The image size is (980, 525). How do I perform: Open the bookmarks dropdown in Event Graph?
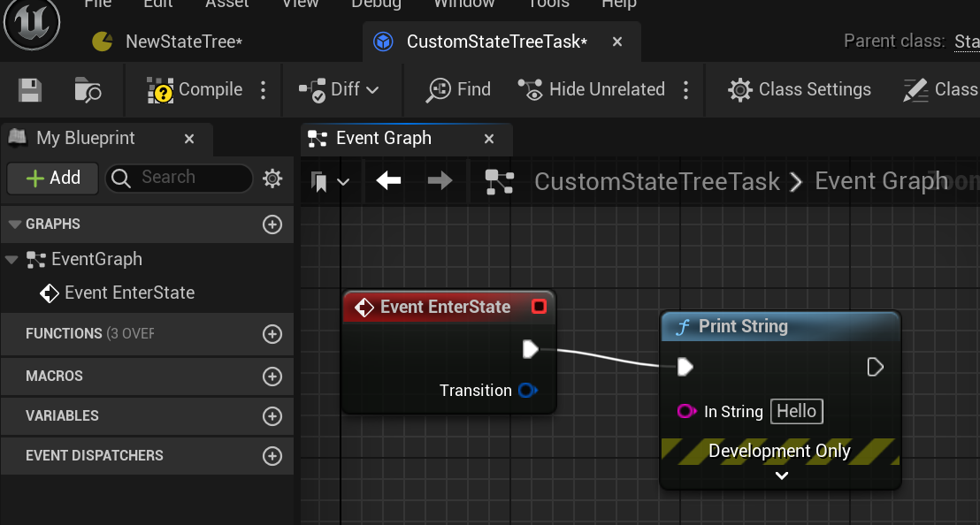(331, 182)
